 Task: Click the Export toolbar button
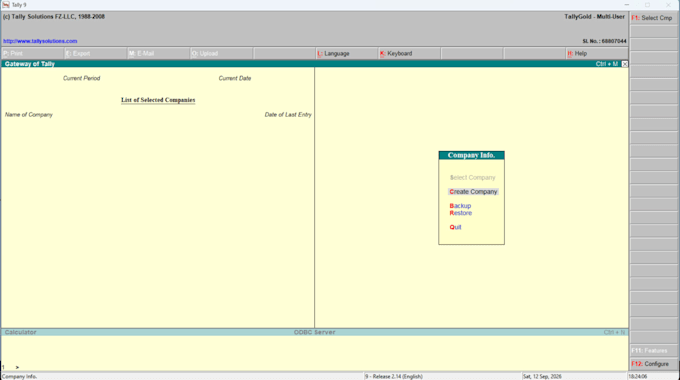pyautogui.click(x=95, y=53)
